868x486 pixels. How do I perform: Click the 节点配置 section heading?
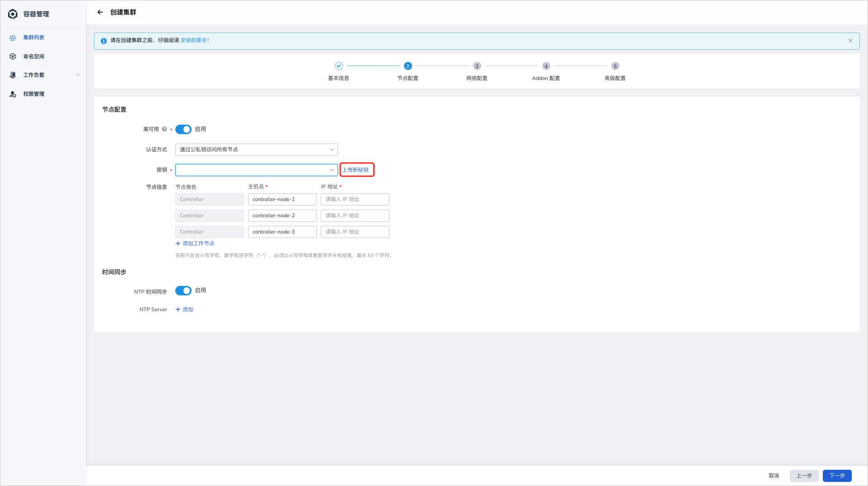click(114, 110)
